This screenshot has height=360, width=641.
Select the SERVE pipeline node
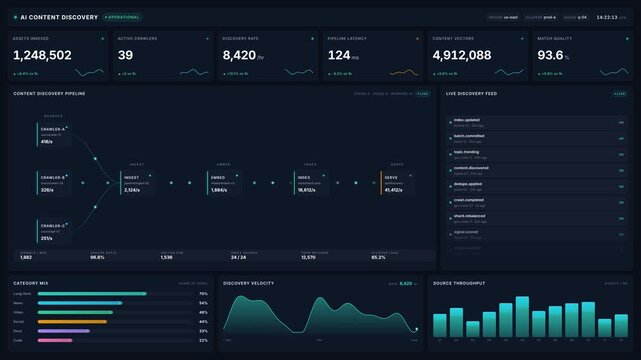tap(398, 183)
